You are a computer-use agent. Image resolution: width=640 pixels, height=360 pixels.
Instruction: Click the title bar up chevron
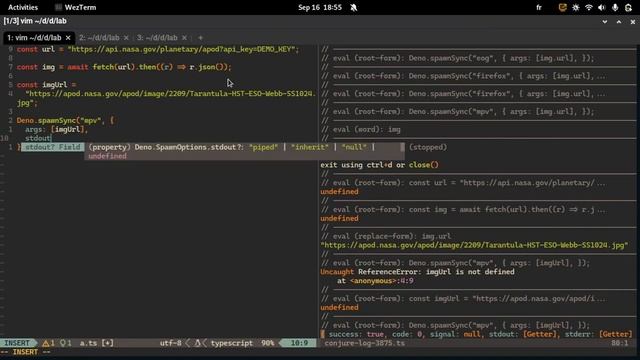coord(619,22)
